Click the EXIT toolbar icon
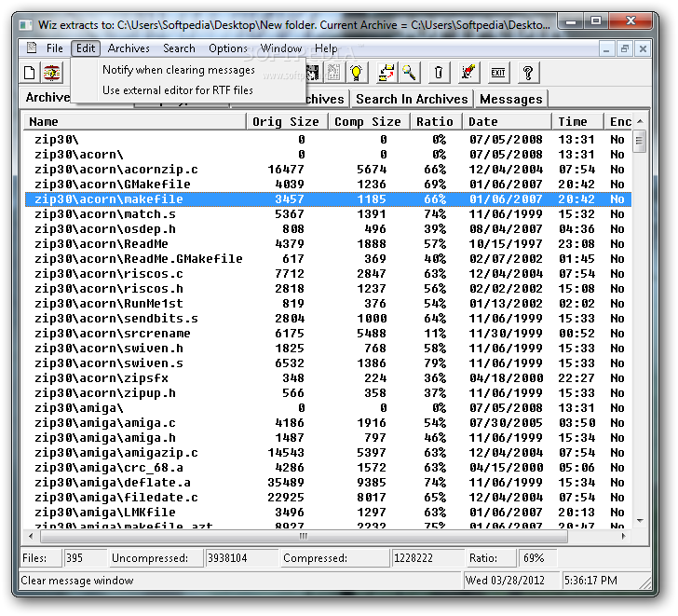The width and height of the screenshot is (678, 616). coord(498,73)
